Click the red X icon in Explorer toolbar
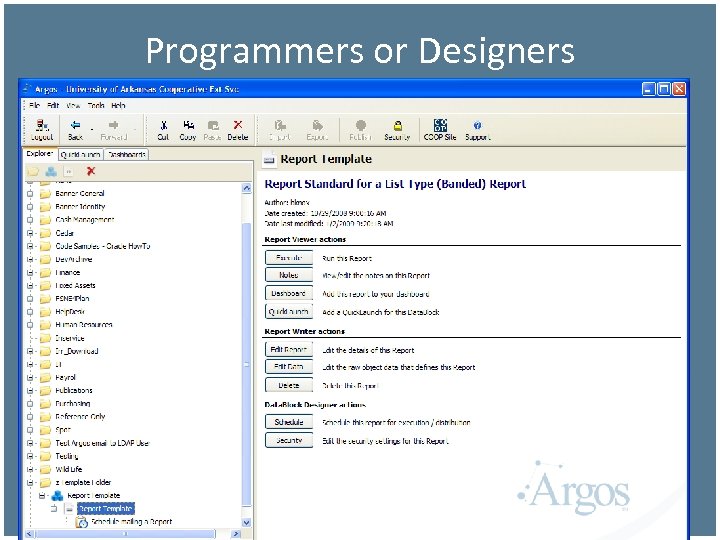 (x=91, y=171)
